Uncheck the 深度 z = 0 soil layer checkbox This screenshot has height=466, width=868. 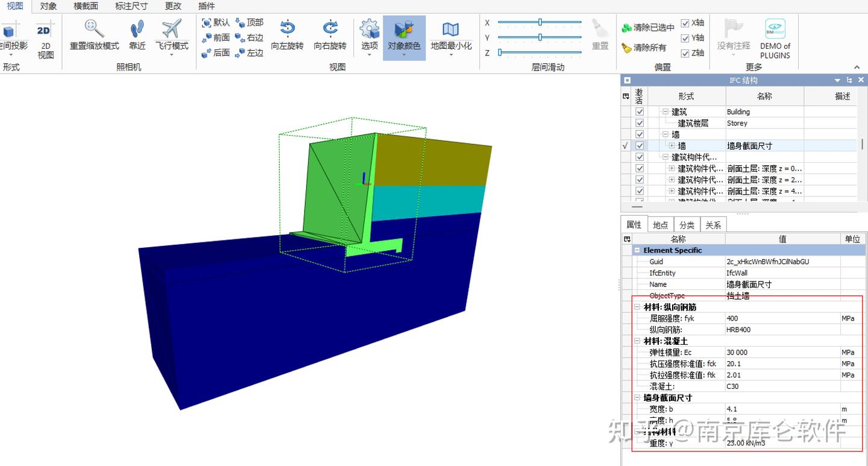640,168
